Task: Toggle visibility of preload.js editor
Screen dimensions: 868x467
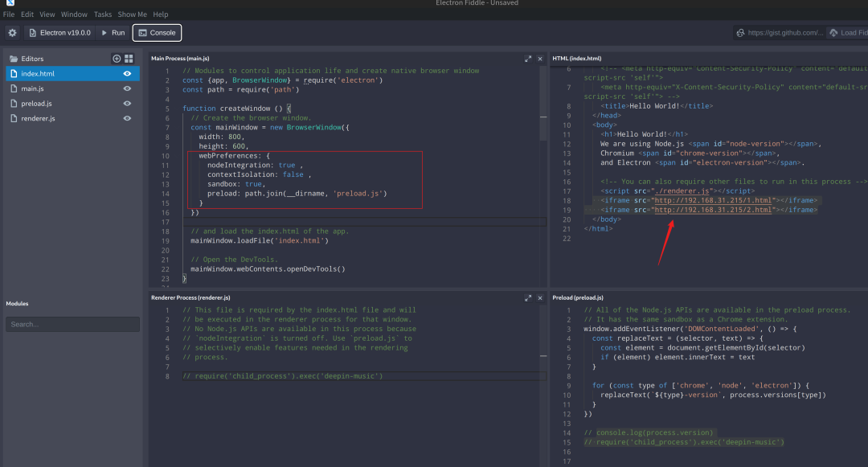Action: pos(127,104)
